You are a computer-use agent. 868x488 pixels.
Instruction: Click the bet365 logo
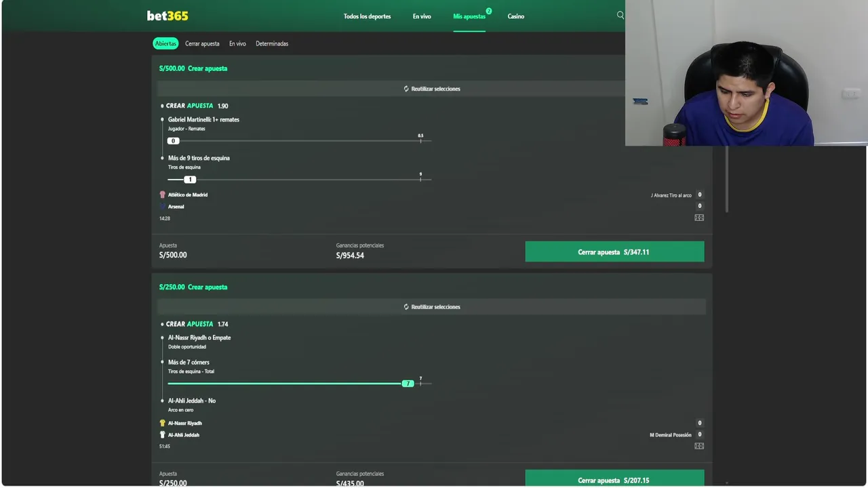coord(167,16)
